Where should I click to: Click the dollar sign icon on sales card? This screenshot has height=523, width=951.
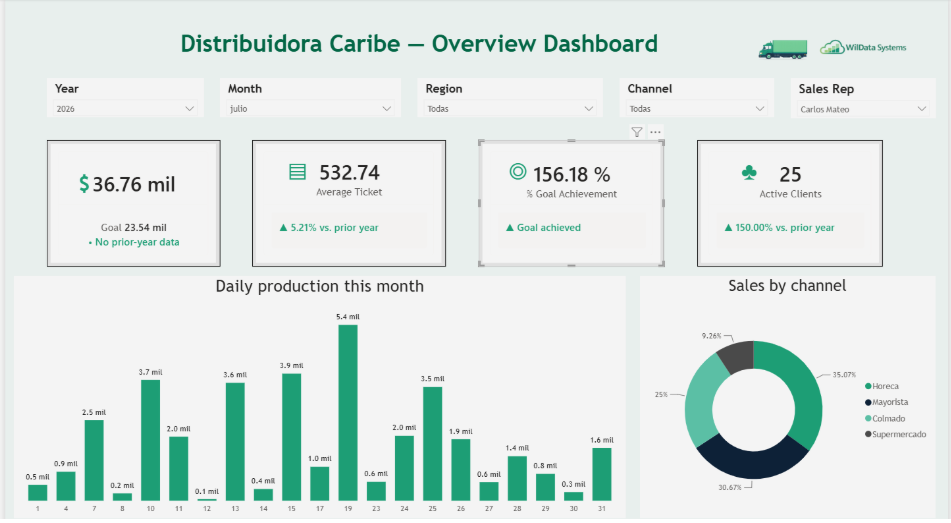[84, 184]
